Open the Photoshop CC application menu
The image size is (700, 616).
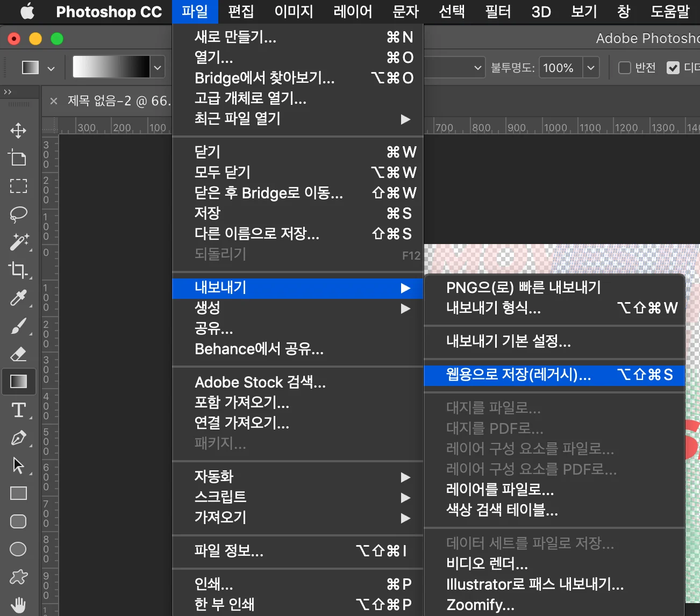click(x=109, y=11)
